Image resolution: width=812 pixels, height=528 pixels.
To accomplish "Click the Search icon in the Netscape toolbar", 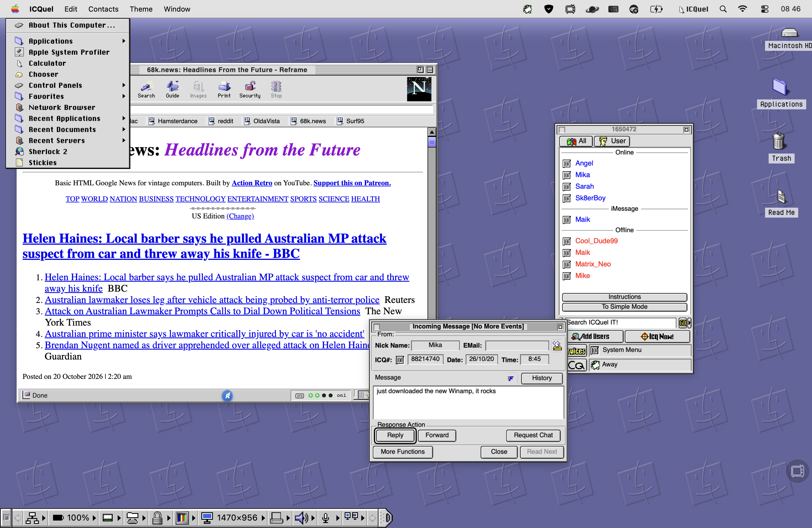I will 146,90.
